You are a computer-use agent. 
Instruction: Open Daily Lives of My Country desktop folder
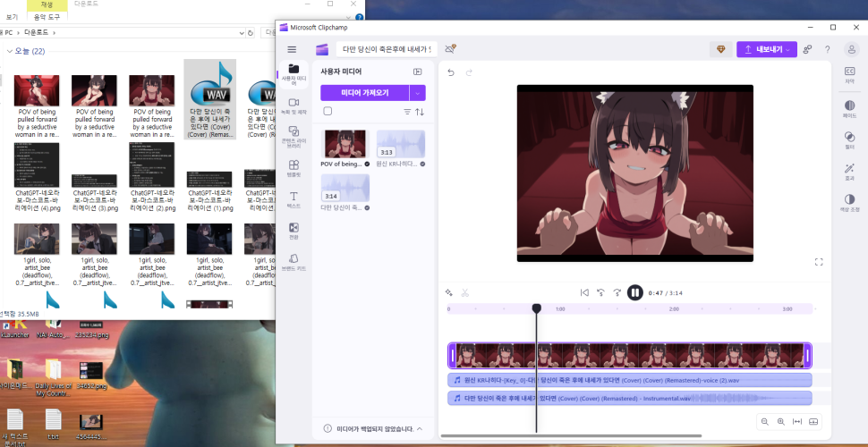click(54, 378)
